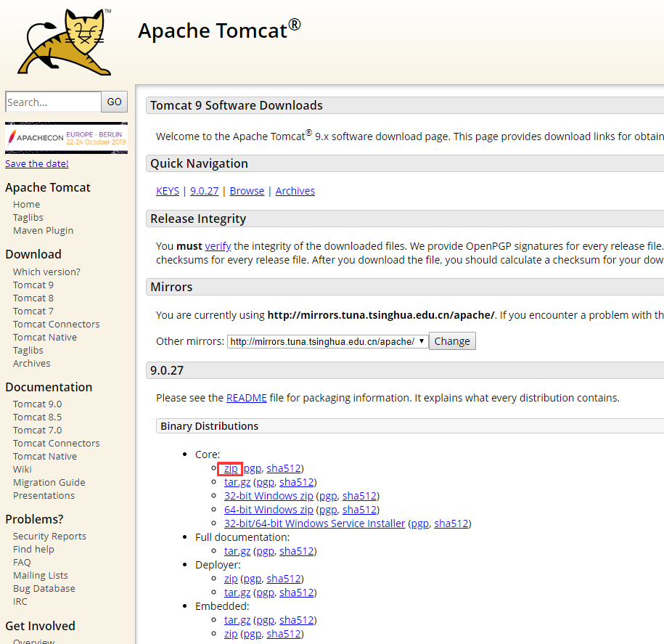Open IRC sidebar link
The image size is (664, 644).
20,602
